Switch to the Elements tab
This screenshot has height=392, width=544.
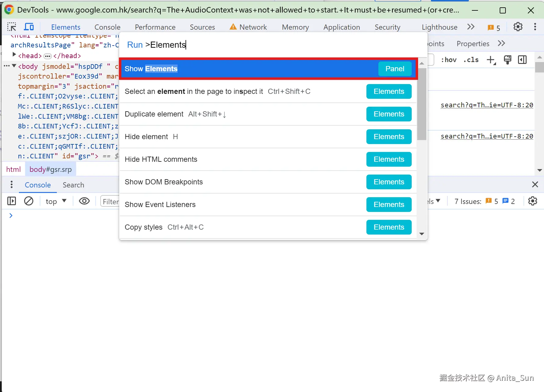[x=66, y=27]
